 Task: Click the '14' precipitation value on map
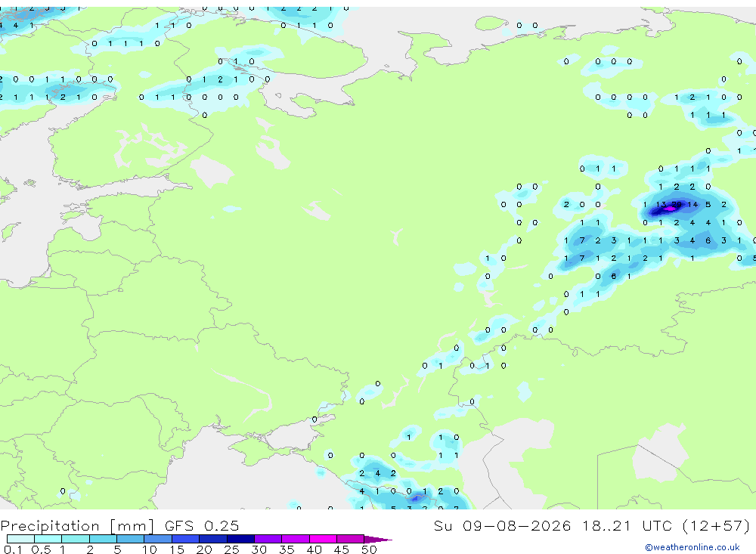tap(692, 204)
